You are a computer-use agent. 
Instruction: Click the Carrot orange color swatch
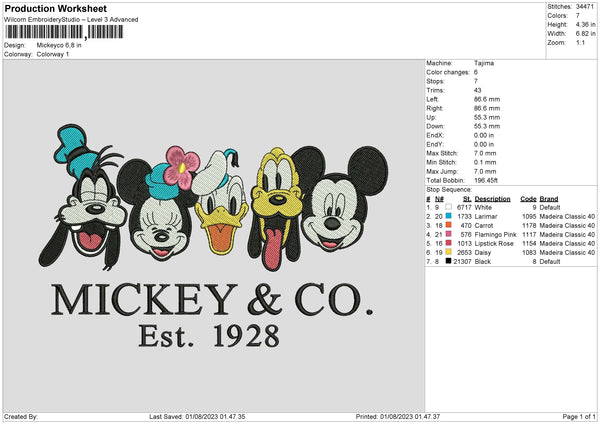point(448,225)
